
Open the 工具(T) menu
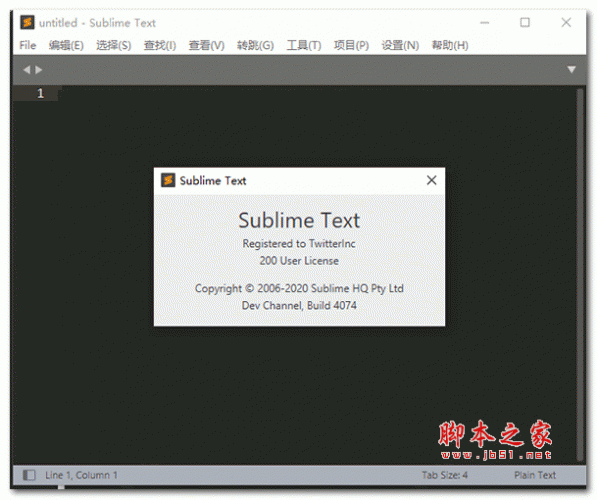(304, 45)
